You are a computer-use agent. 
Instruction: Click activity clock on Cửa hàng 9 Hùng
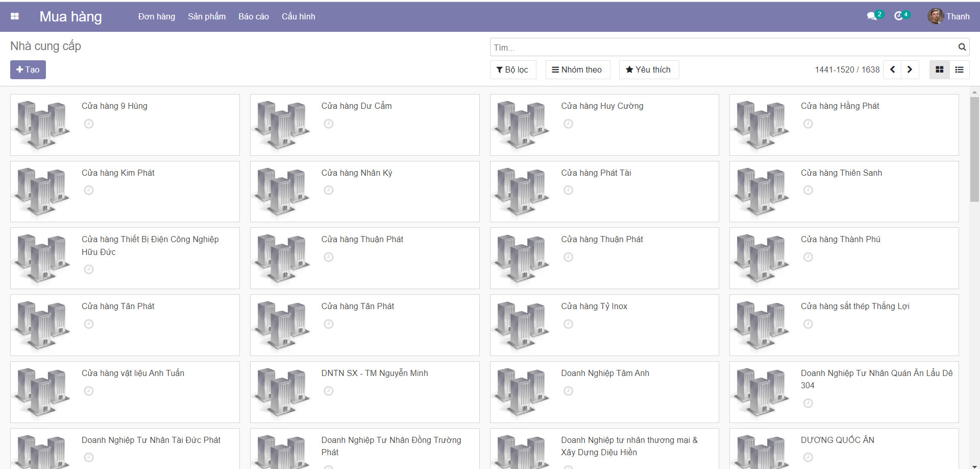89,124
